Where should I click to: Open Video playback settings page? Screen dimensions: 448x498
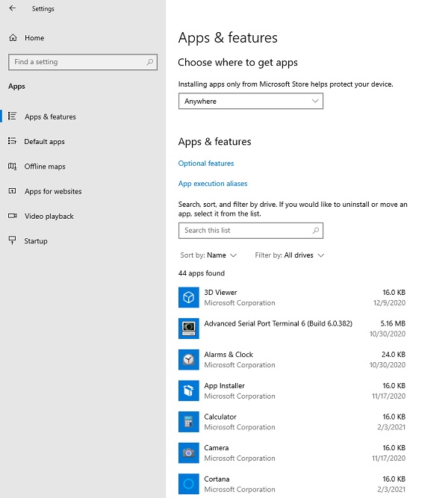click(x=49, y=217)
